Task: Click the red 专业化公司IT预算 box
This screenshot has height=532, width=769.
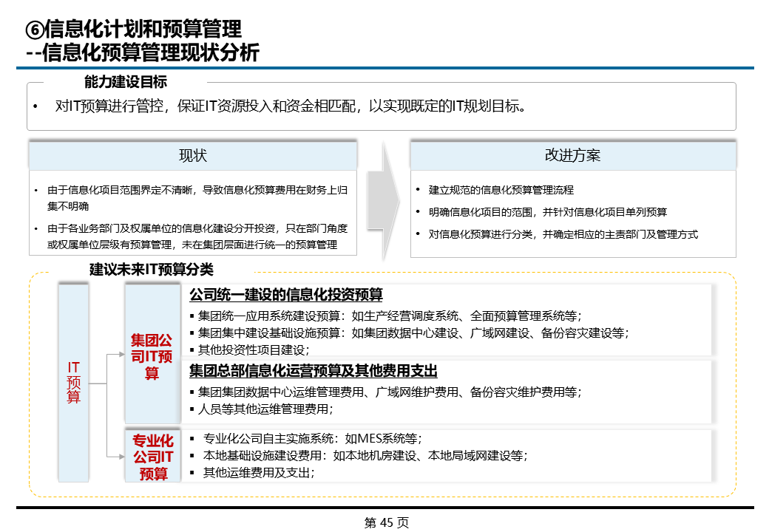Action: coord(153,457)
